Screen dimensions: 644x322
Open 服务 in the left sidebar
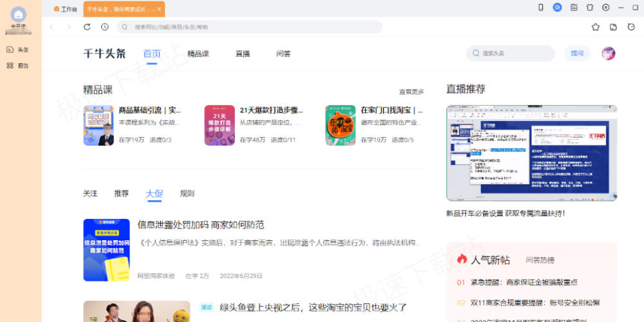pos(17,66)
